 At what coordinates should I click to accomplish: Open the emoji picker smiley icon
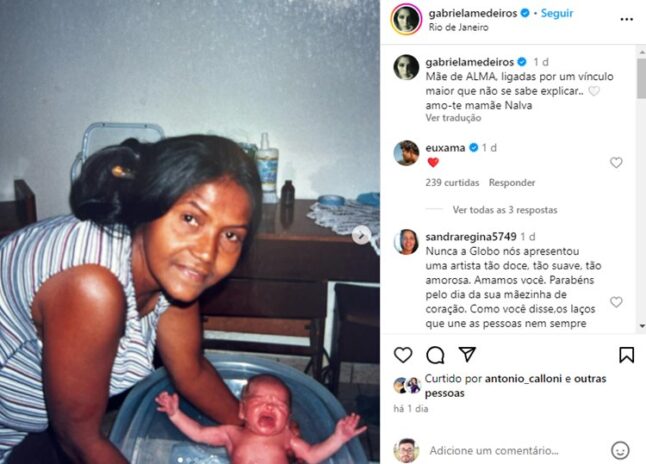click(620, 450)
